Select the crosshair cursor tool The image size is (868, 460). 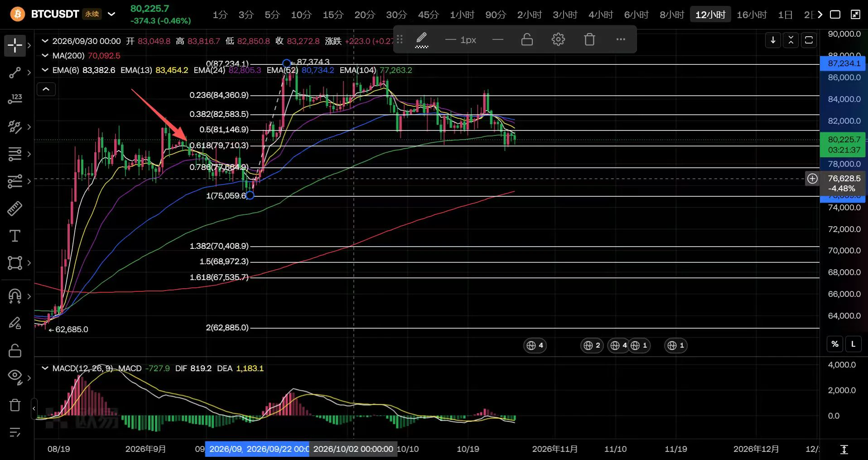click(15, 45)
